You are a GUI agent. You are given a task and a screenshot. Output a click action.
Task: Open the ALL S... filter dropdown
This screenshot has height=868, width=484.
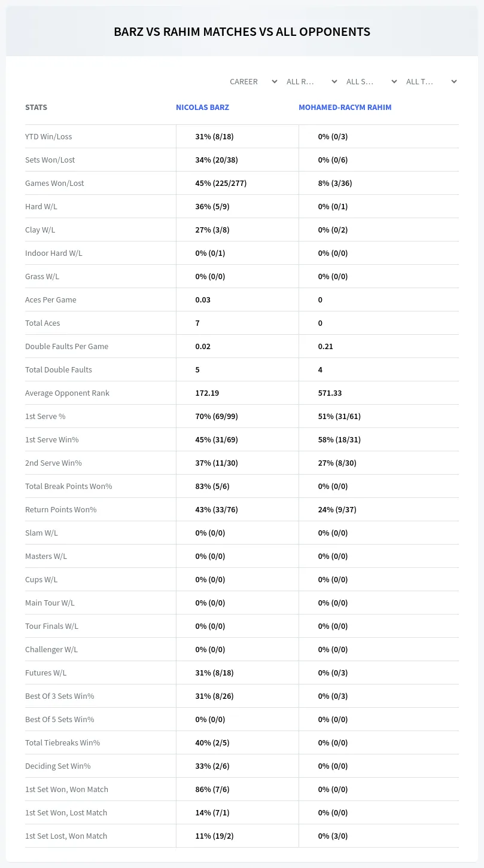[x=372, y=81]
